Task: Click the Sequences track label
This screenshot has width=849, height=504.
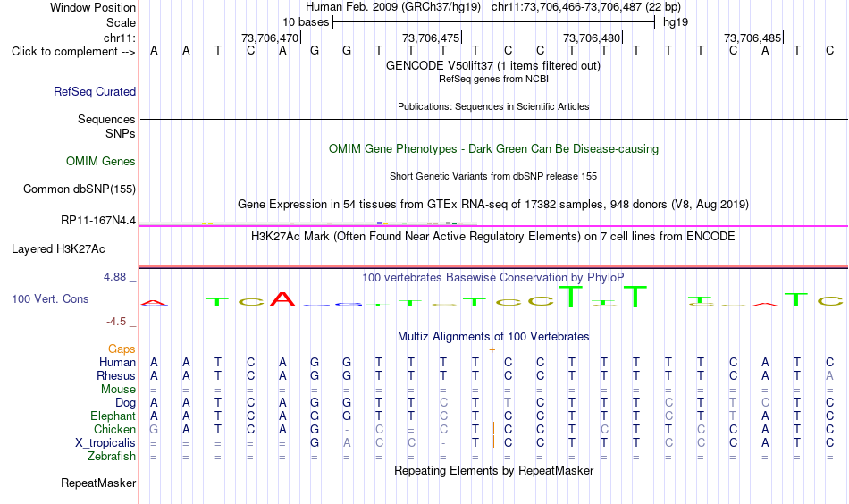Action: (106, 119)
